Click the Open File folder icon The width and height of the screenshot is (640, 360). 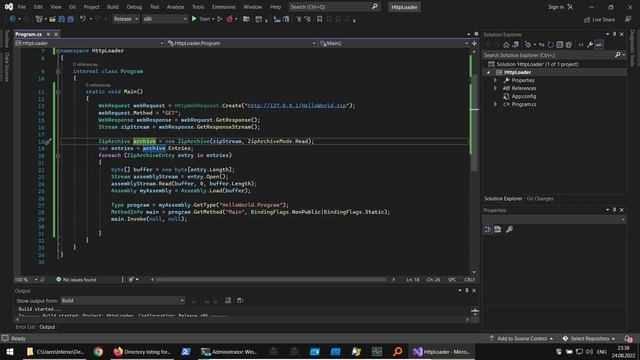pyautogui.click(x=52, y=19)
